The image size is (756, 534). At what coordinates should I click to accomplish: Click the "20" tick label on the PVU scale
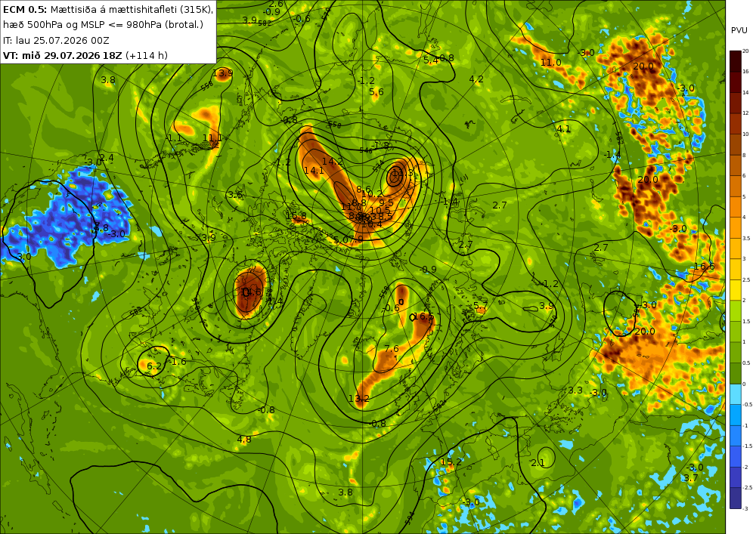tap(745, 51)
